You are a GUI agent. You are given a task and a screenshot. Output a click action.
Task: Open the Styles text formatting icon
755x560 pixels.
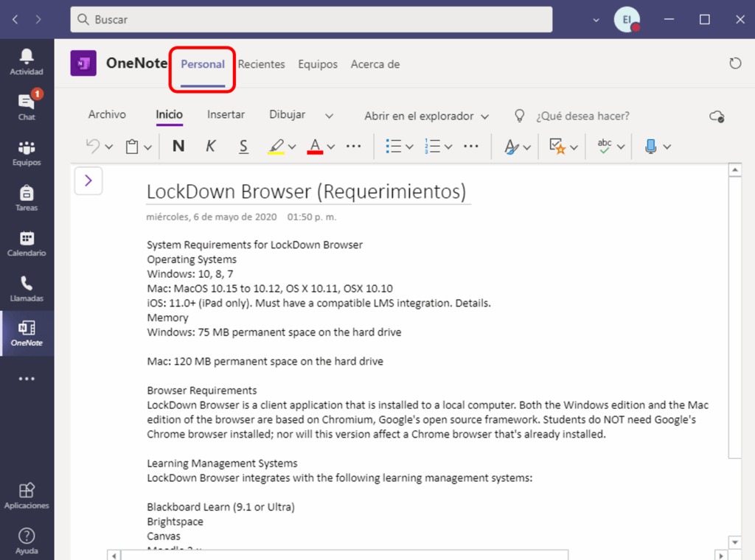pyautogui.click(x=512, y=147)
